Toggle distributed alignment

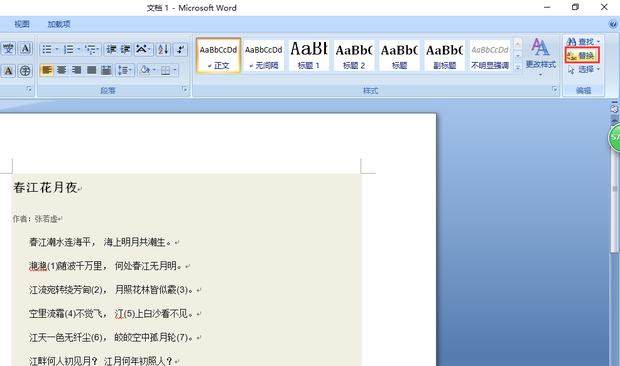tap(106, 70)
